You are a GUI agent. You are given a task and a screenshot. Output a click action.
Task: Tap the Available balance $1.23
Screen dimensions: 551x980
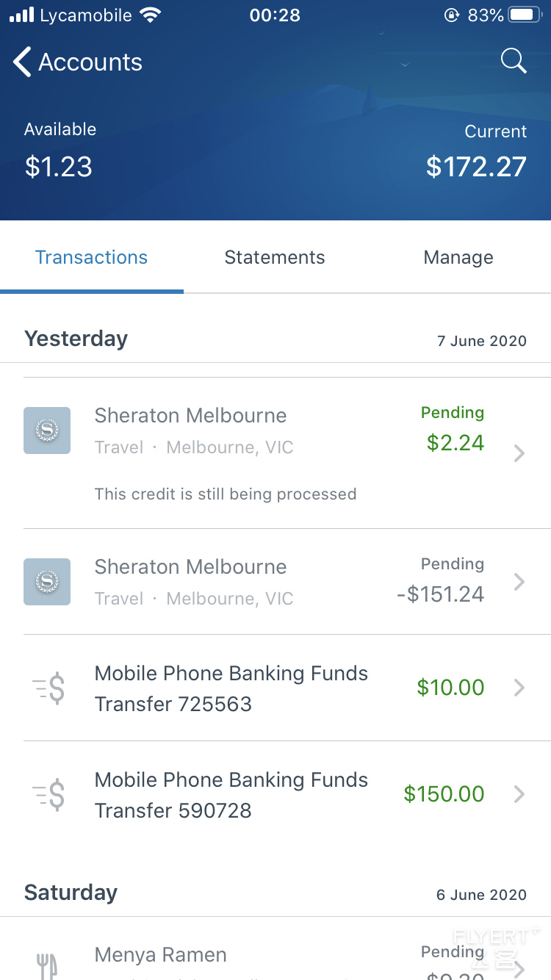59,167
